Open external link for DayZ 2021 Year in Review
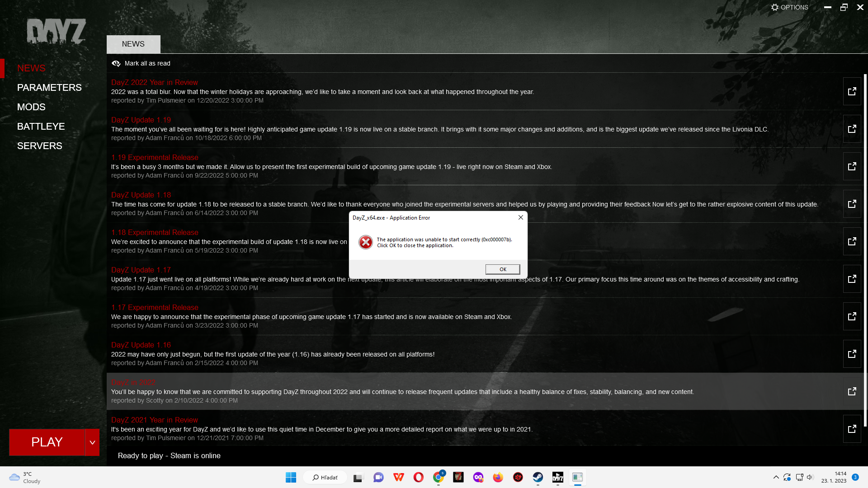868x488 pixels. click(x=852, y=429)
